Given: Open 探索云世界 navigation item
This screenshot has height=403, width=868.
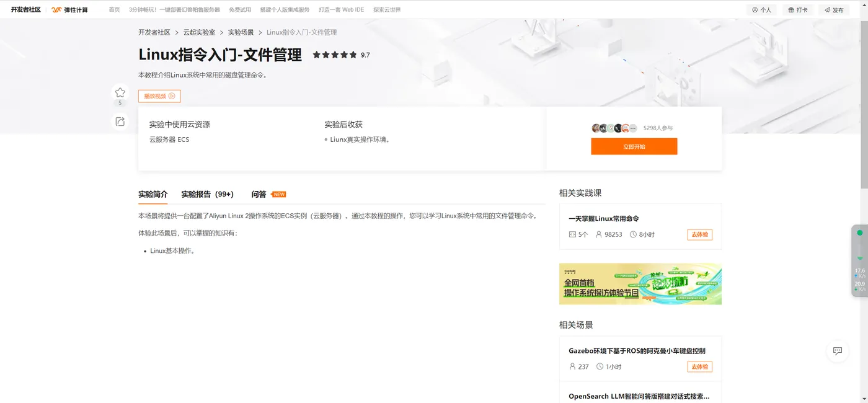Looking at the screenshot, I should (x=387, y=10).
